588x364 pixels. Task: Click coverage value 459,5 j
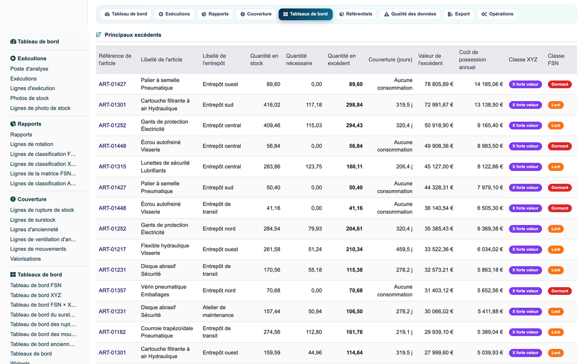pos(404,249)
